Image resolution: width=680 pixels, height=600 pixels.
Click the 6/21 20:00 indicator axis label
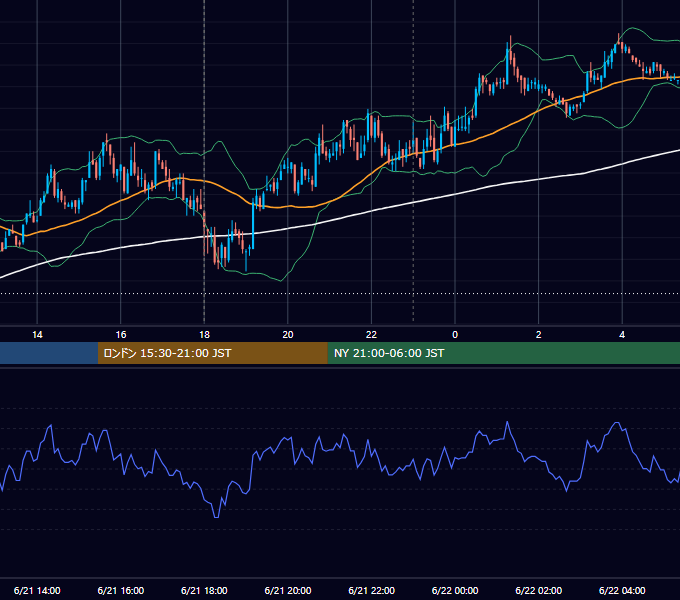tap(288, 590)
